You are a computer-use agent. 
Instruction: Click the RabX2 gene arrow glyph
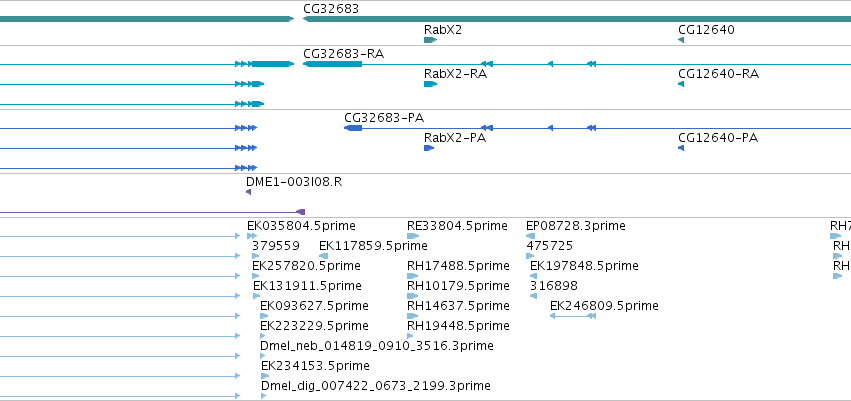click(430, 40)
